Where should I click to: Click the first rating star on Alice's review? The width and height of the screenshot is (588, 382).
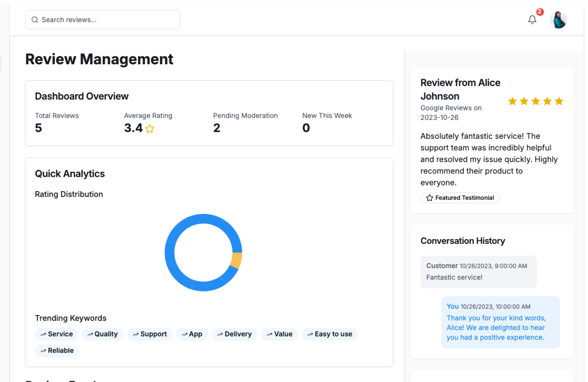pyautogui.click(x=512, y=101)
